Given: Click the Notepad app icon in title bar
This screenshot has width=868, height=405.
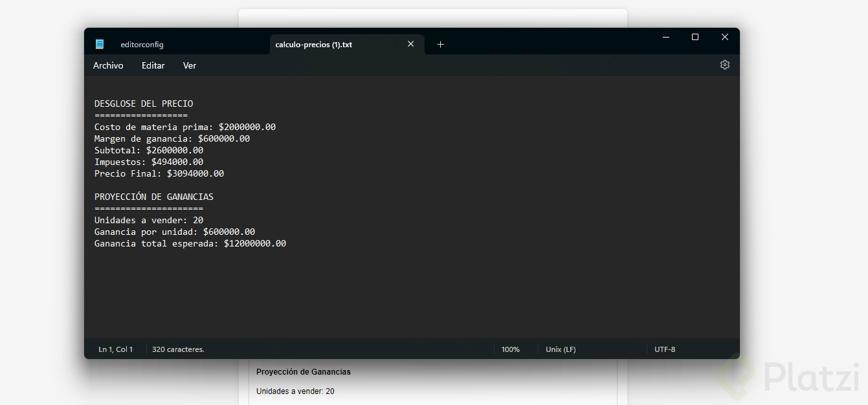Looking at the screenshot, I should click(100, 44).
